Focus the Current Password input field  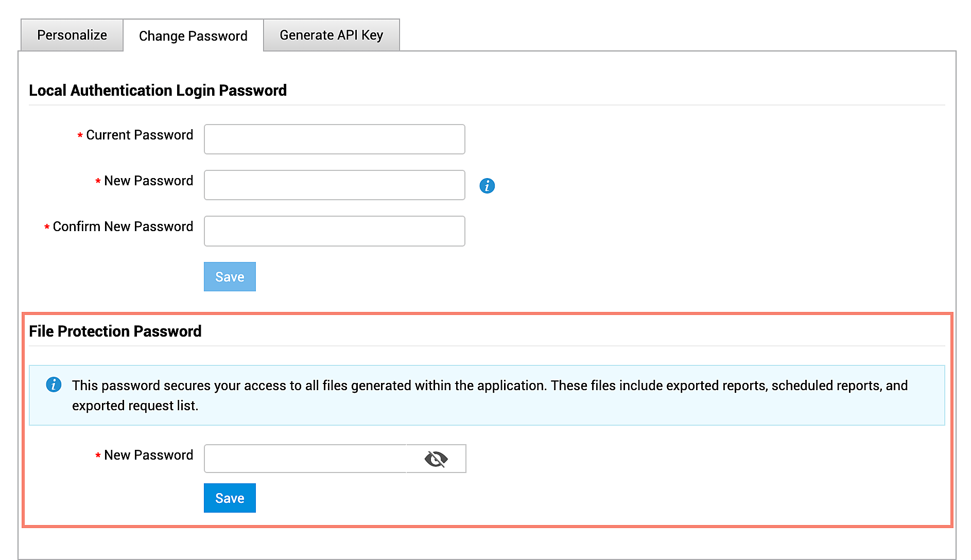(x=335, y=139)
